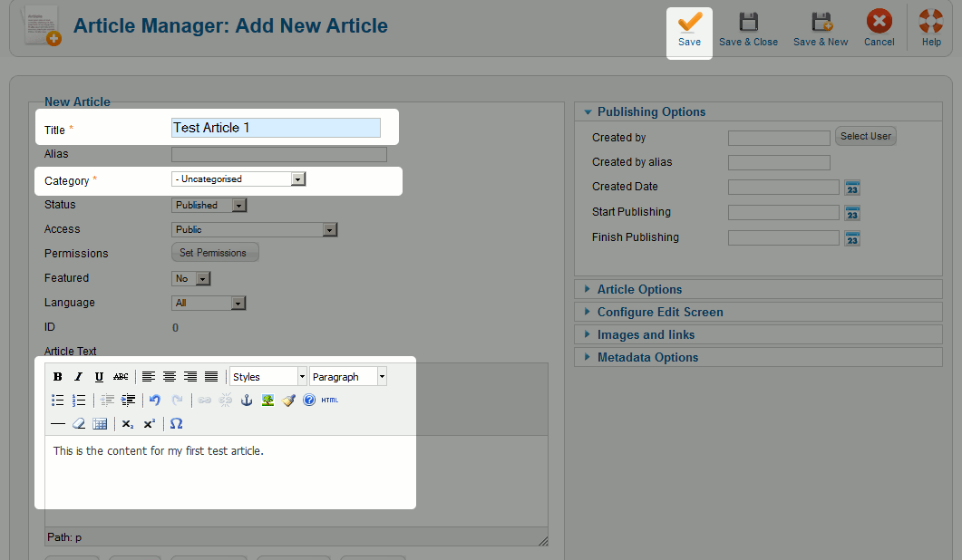Click the Select User button
The width and height of the screenshot is (962, 560).
(866, 136)
